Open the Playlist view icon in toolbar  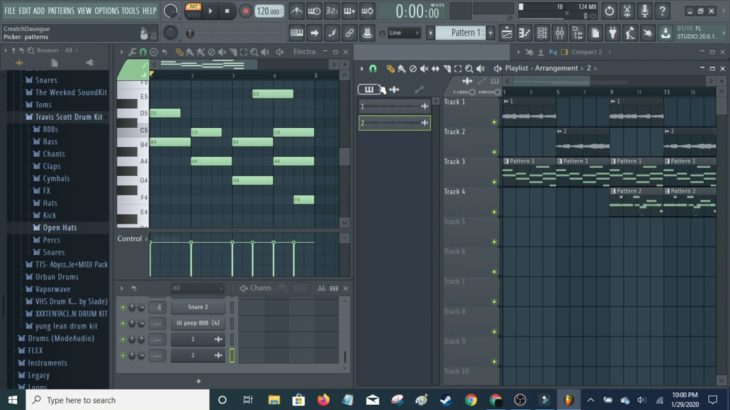pyautogui.click(x=507, y=33)
